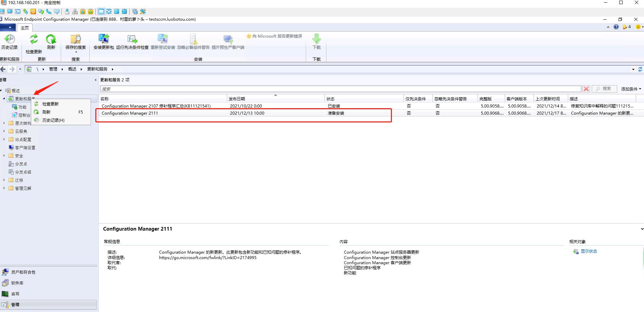This screenshot has height=312, width=644.
Task: Sort by the 状态 column header
Action: (x=364, y=99)
